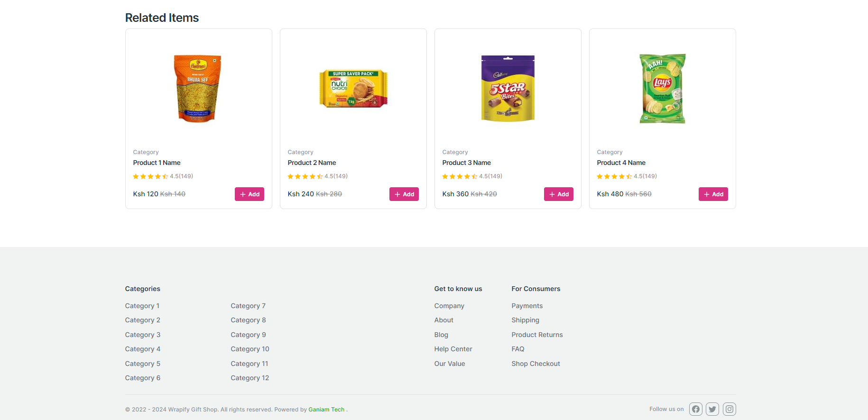Open the Help Center link
Viewport: 868px width, 420px height.
coord(453,349)
